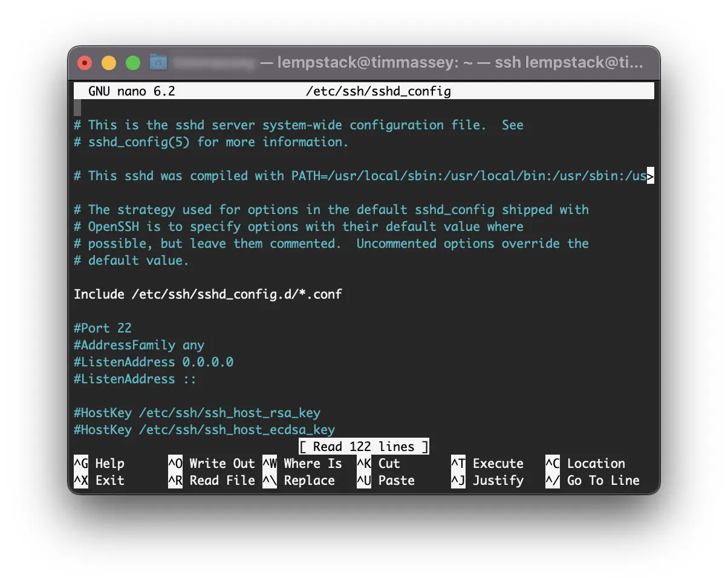Viewport: 728px width, 584px height.
Task: Click the Read 122 lines status message
Action: [x=364, y=447]
